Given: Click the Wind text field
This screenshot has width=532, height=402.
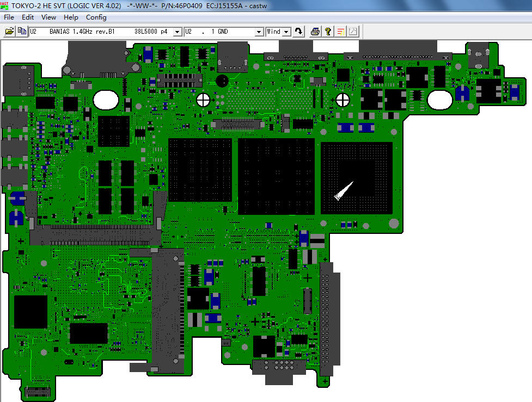Looking at the screenshot, I should [x=274, y=32].
